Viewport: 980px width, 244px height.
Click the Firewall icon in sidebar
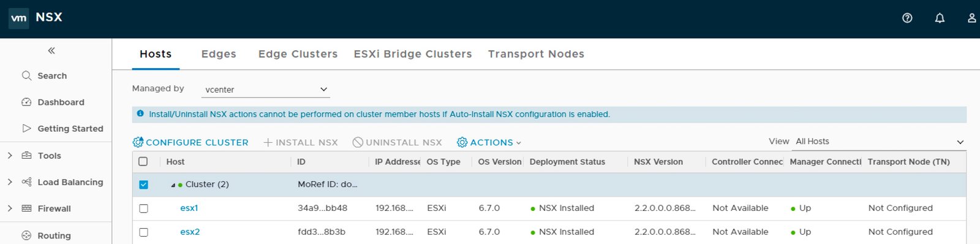[26, 208]
